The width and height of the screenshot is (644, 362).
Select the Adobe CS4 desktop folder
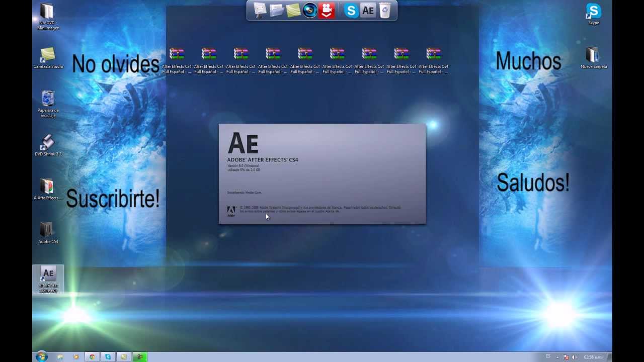coord(48,233)
